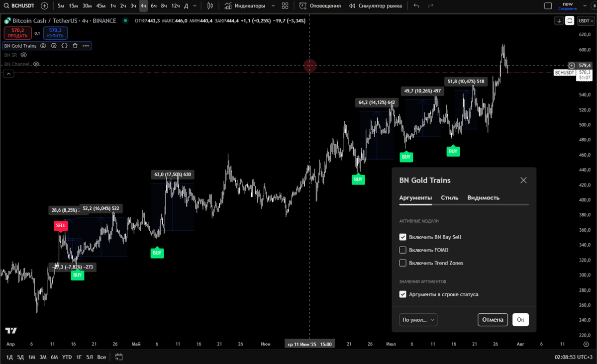Image resolution: width=597 pixels, height=364 pixels.
Task: Open the BCHUSDT symbol search
Action: pyautogui.click(x=19, y=6)
